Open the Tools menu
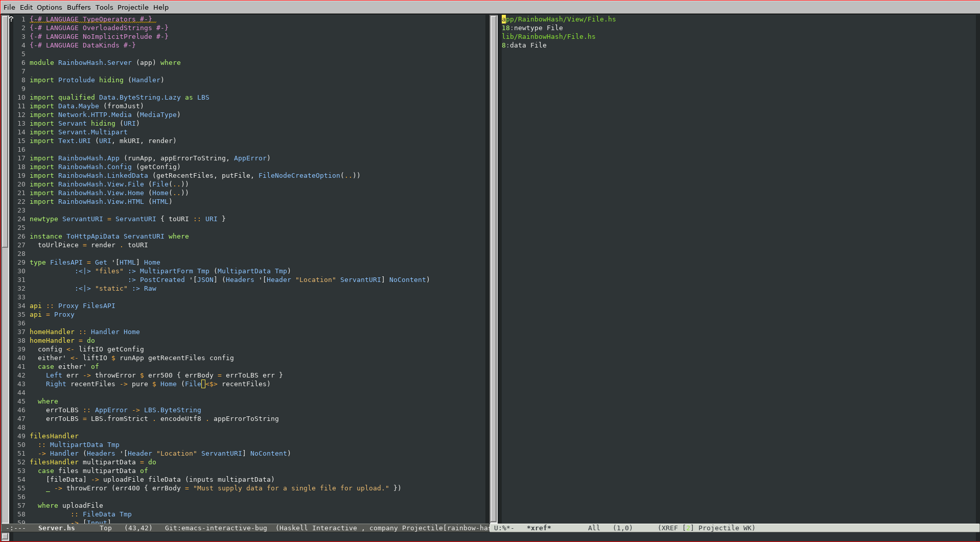 (104, 7)
